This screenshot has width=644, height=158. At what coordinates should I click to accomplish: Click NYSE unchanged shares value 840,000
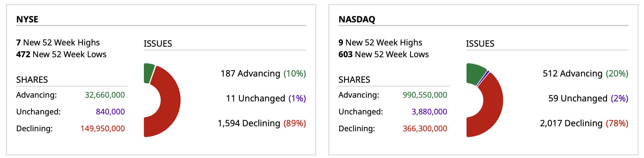coord(110,112)
